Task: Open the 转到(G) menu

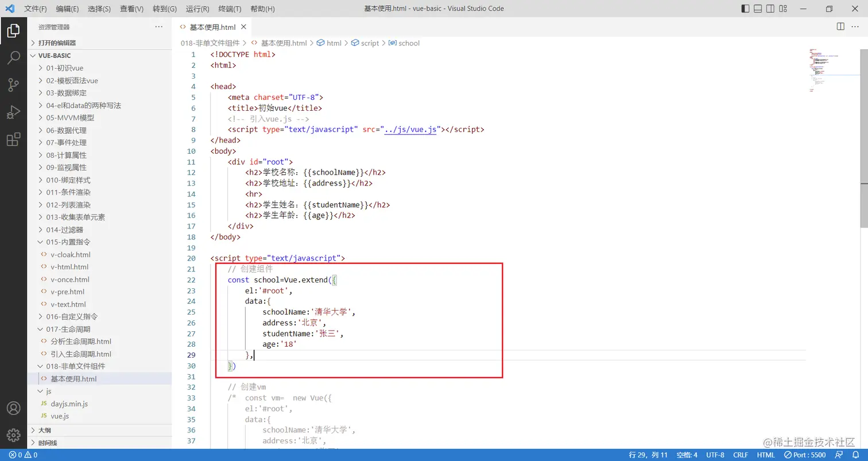Action: (x=165, y=9)
